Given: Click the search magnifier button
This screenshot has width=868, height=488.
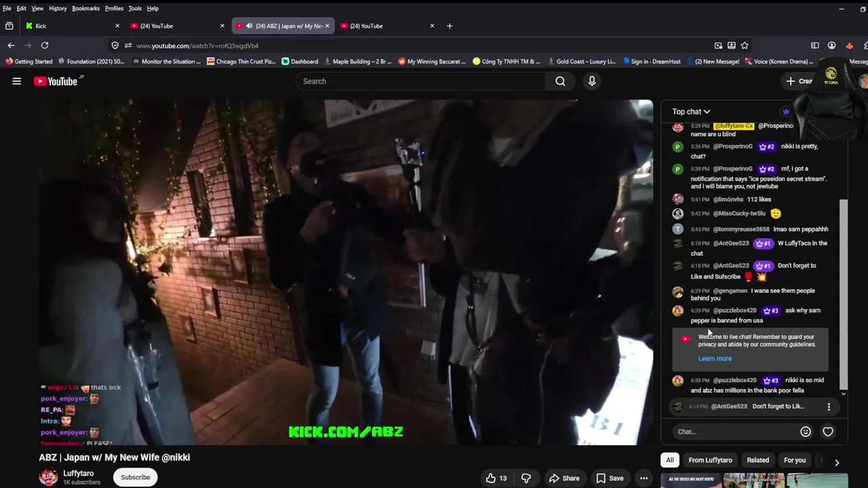Looking at the screenshot, I should (x=560, y=81).
